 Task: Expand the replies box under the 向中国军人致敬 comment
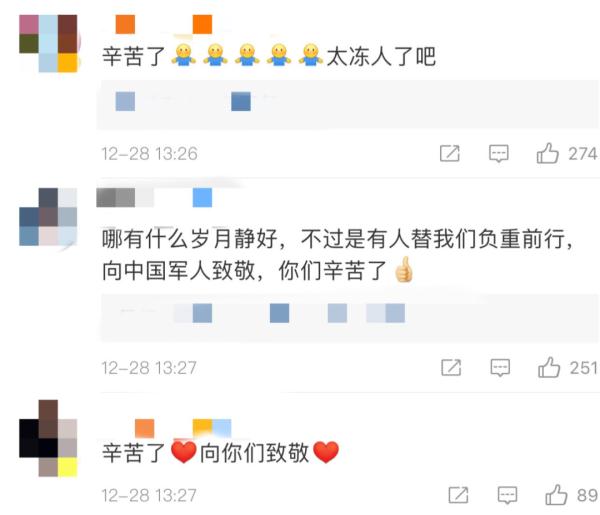349,317
